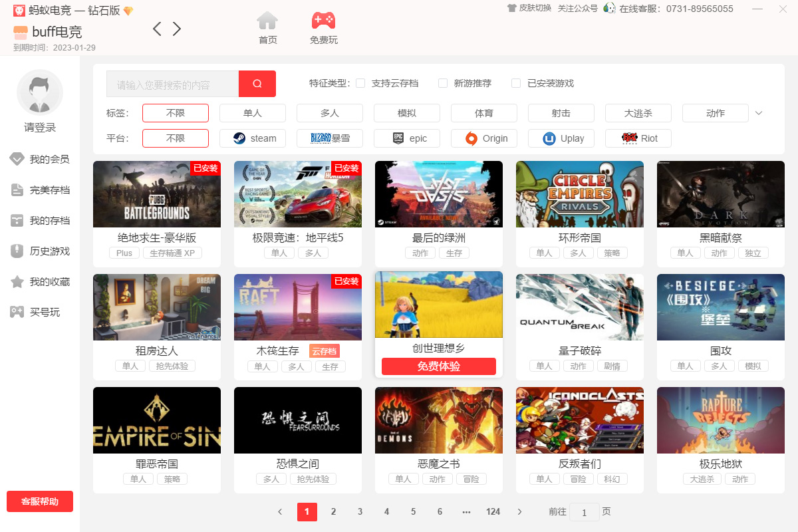Open 恐惧之间 game thumbnail

click(298, 420)
